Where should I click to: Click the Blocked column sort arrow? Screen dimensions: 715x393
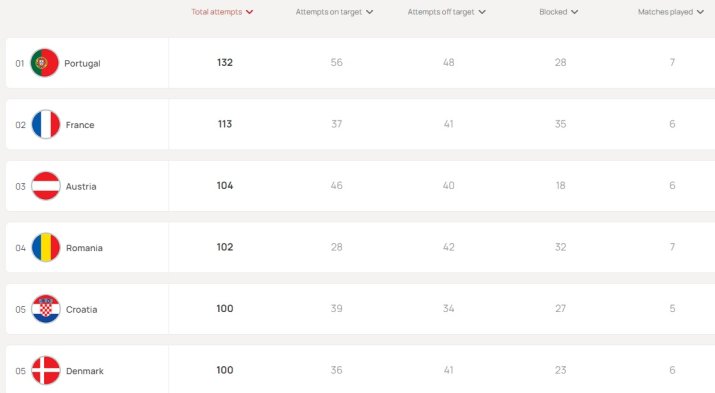coord(575,12)
